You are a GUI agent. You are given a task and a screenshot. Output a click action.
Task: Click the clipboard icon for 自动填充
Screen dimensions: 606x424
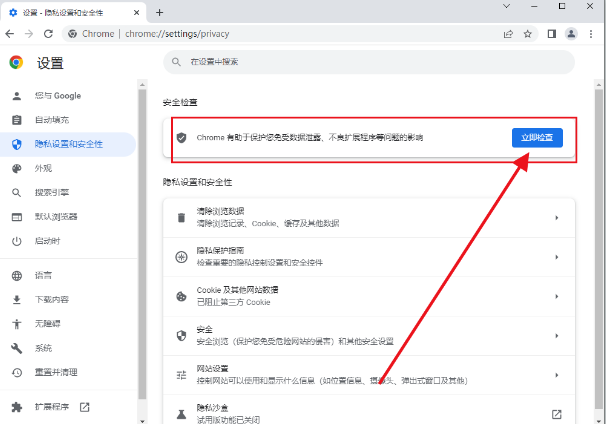coord(17,120)
